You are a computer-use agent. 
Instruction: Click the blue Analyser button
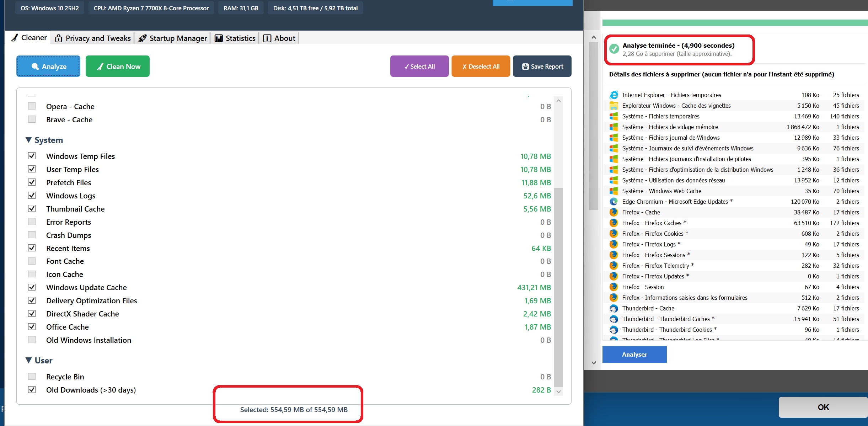(x=634, y=355)
